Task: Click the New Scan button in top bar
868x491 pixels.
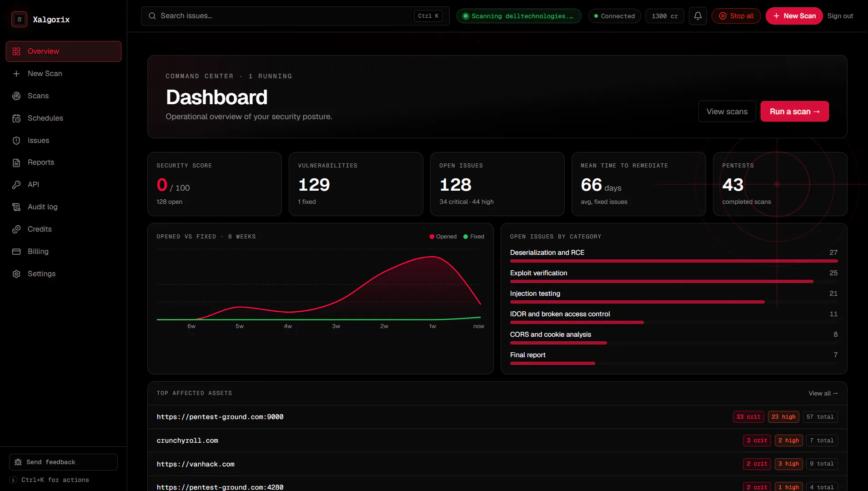Action: tap(794, 16)
